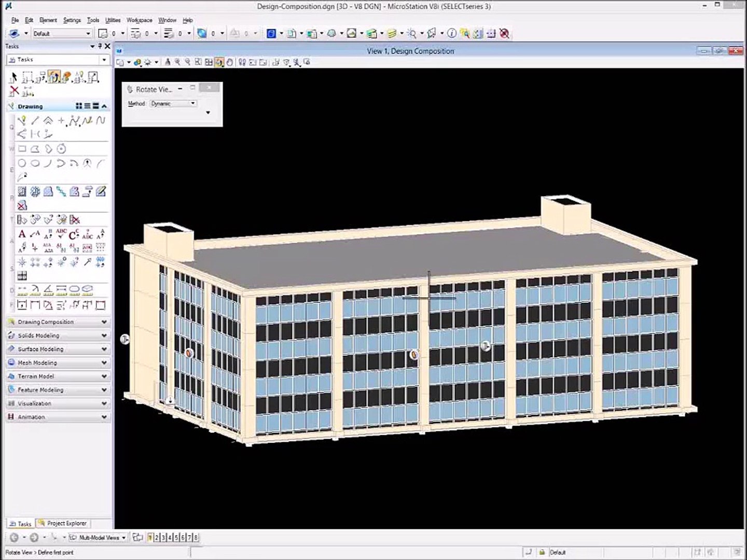Toggle view window 1 on
747x560 pixels.
(x=150, y=538)
